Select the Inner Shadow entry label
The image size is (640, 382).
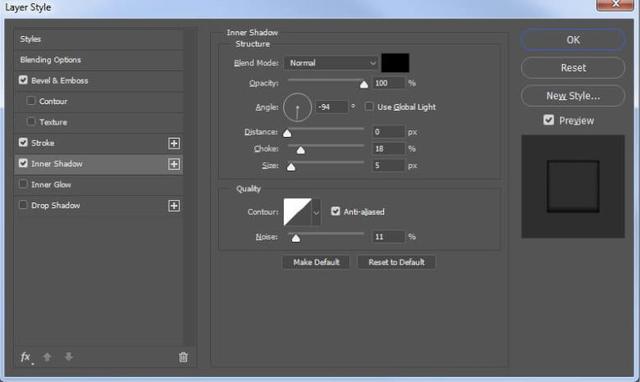(x=57, y=164)
